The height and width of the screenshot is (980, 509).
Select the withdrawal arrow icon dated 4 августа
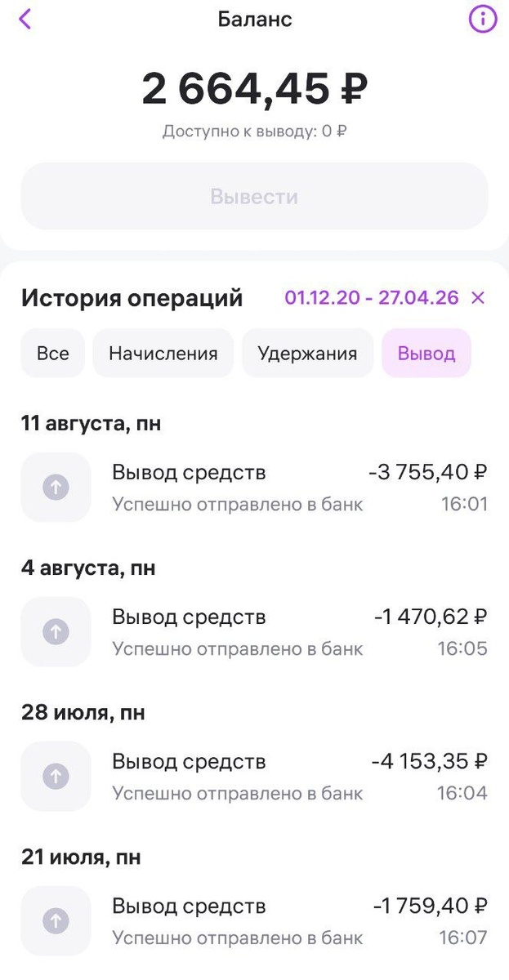coord(55,631)
